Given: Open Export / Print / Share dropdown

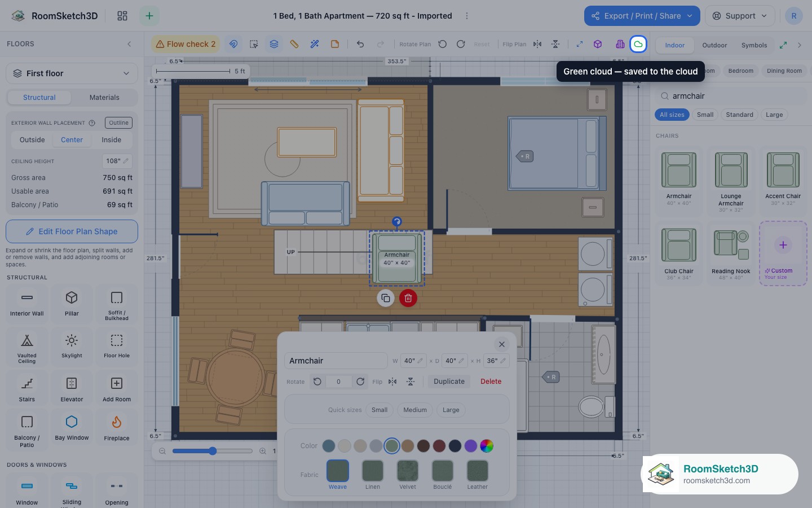Looking at the screenshot, I should click(x=642, y=16).
